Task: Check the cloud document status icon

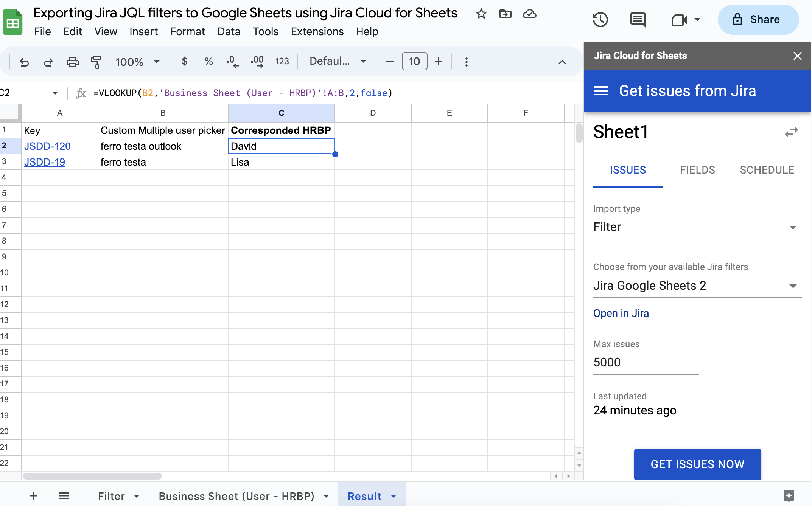Action: click(x=530, y=14)
